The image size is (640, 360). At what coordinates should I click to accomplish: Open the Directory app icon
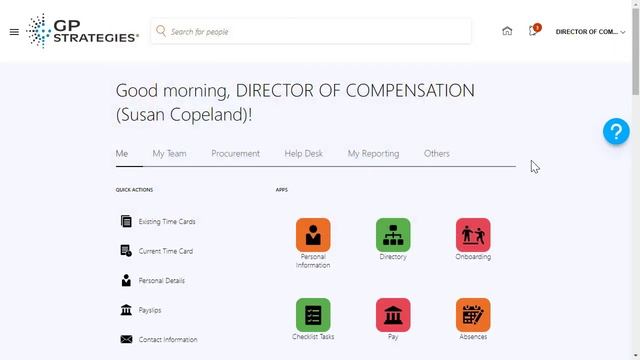tap(393, 235)
